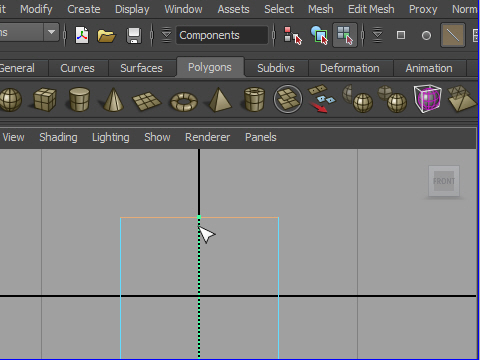Viewport: 480px width, 360px height.
Task: Create a polygon sphere from shelf
Action: point(11,100)
